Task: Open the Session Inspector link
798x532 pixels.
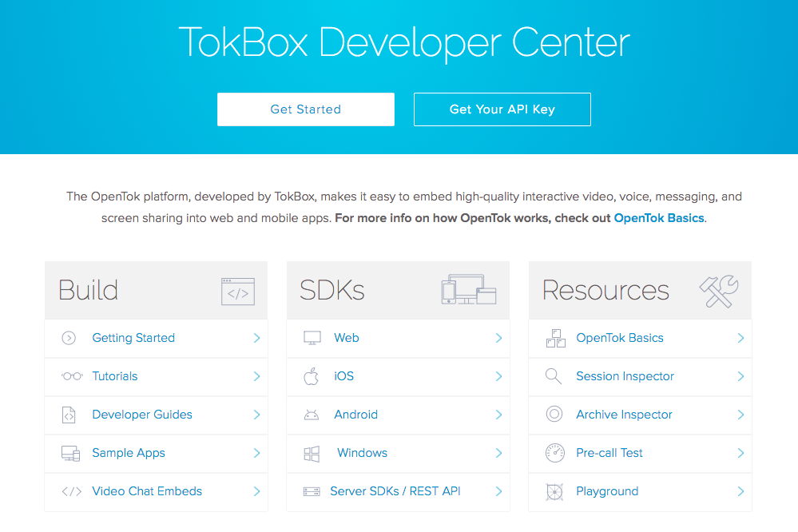Action: 625,376
